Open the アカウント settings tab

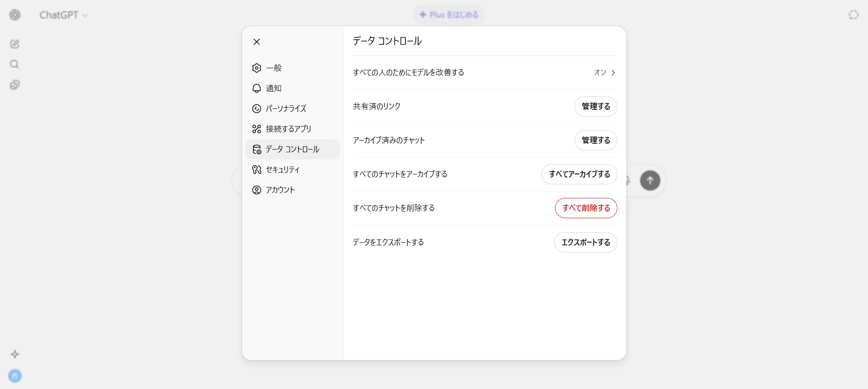(280, 190)
